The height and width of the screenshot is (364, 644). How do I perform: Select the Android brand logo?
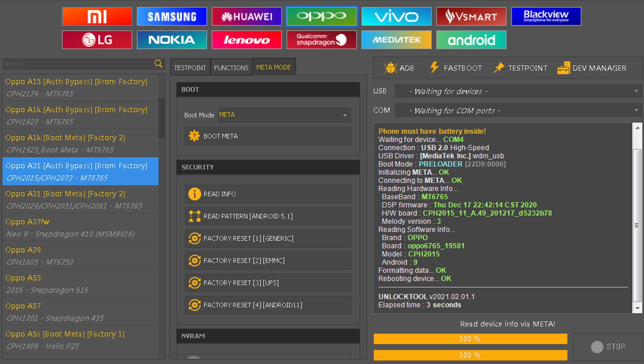click(471, 40)
